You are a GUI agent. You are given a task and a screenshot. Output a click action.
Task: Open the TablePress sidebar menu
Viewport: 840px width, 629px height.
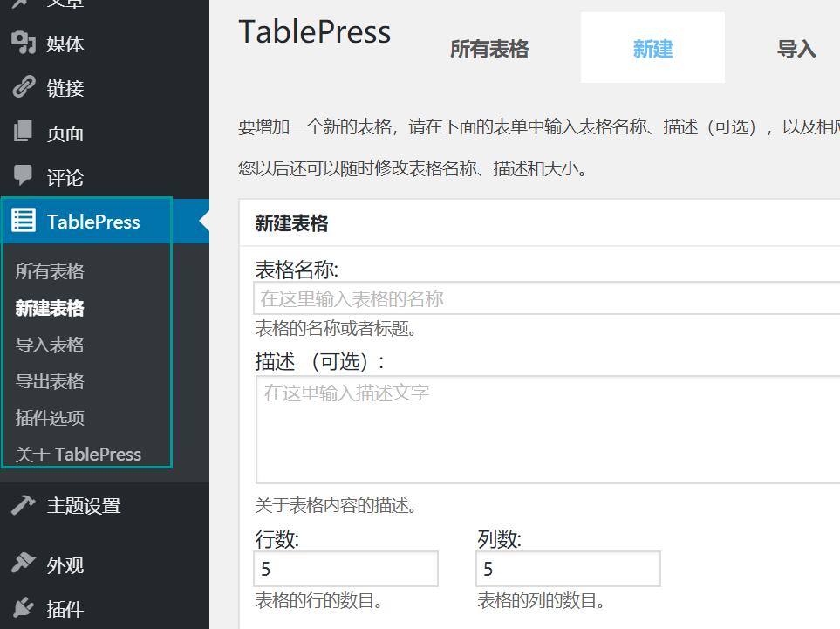tap(105, 221)
